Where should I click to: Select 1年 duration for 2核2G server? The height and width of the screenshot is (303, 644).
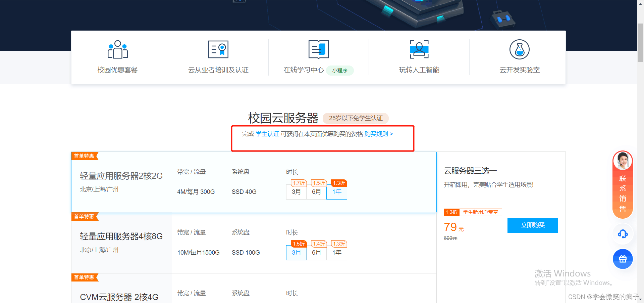(x=337, y=192)
